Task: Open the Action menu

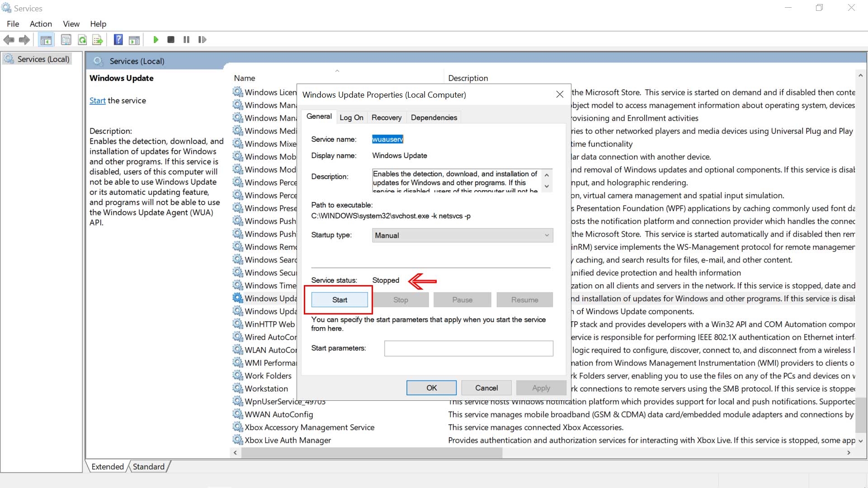Action: tap(41, 24)
